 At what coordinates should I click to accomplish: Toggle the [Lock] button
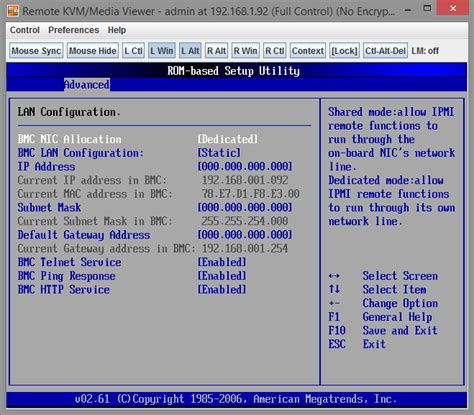click(344, 51)
